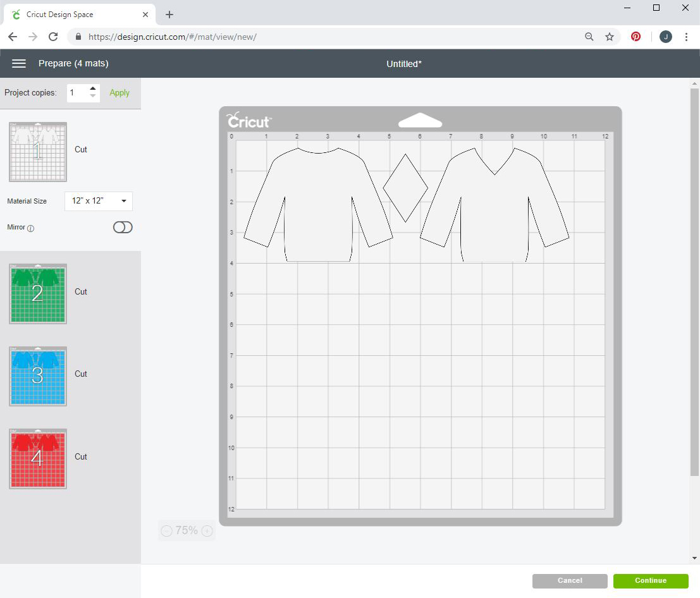The image size is (700, 598).
Task: Open the hamburger menu in Design Space
Action: tap(19, 63)
